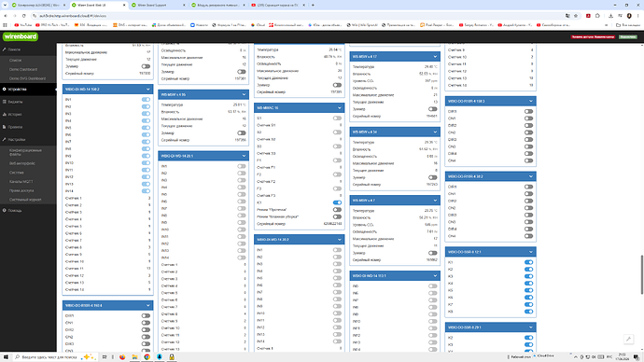The image size is (644, 362).
Task: Open the notification center icon in the tray
Action: click(x=637, y=357)
